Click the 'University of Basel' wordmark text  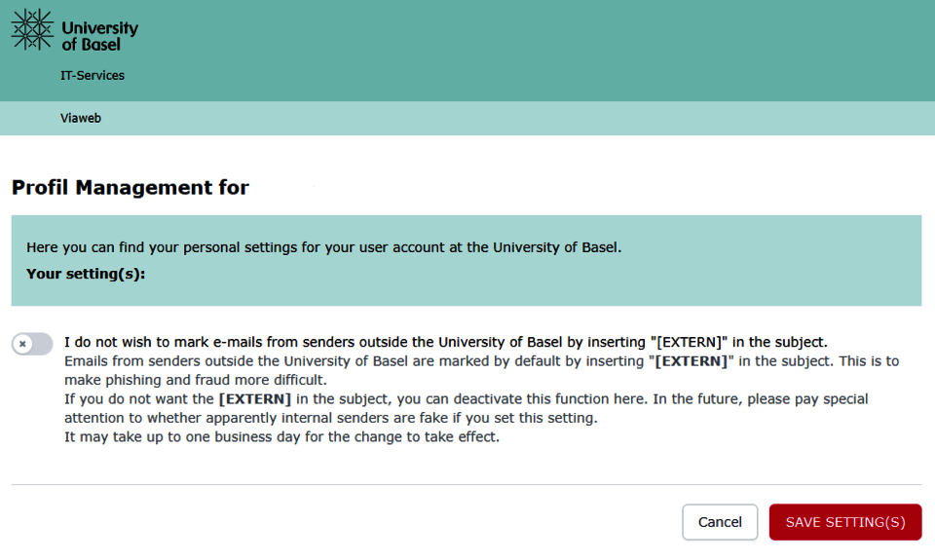click(x=99, y=36)
